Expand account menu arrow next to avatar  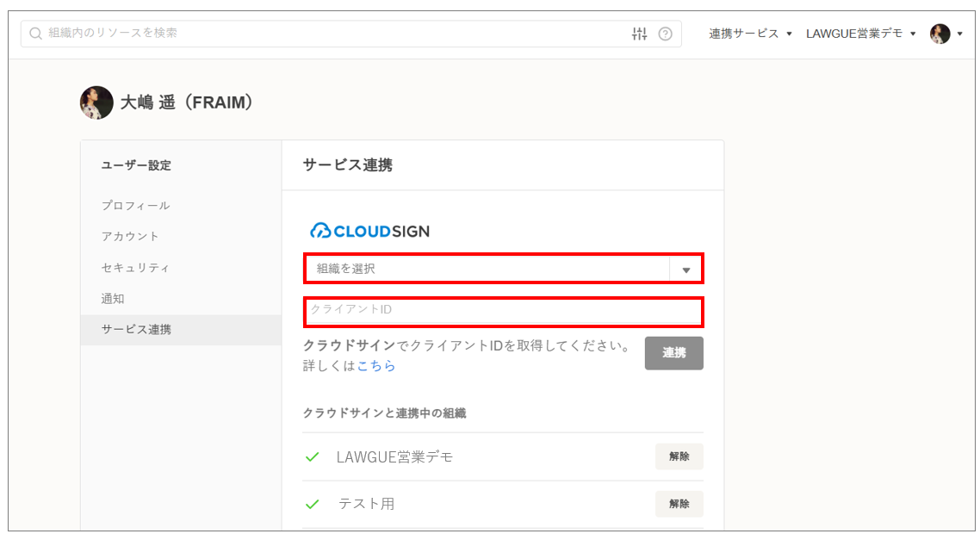960,34
